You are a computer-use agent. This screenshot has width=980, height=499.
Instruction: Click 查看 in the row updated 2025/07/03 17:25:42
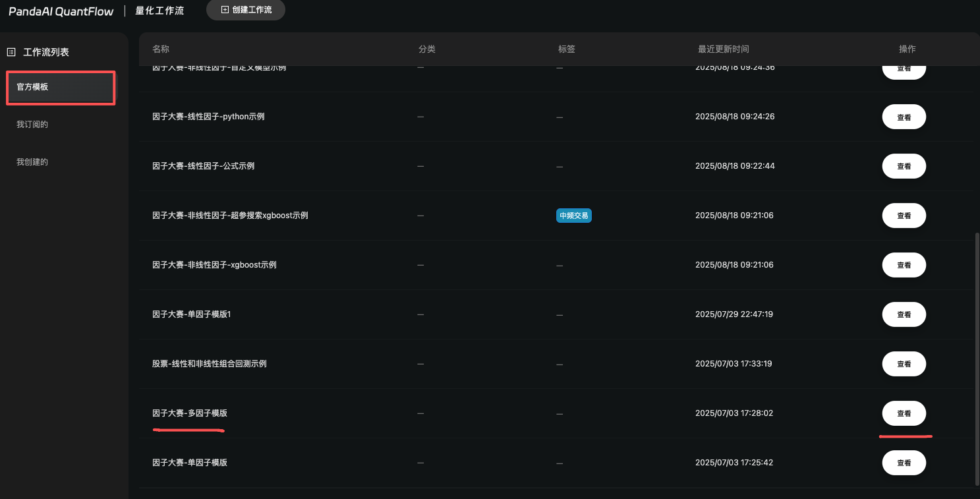coord(904,463)
